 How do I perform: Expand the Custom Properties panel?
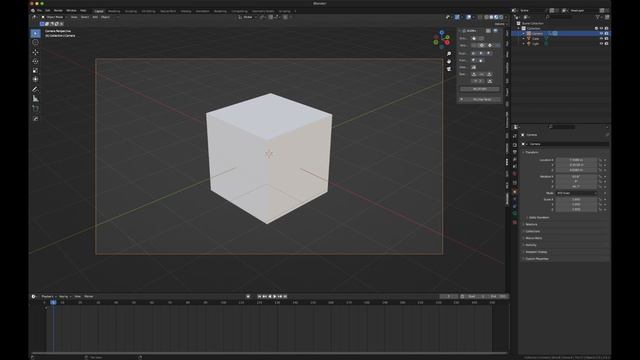(x=536, y=259)
